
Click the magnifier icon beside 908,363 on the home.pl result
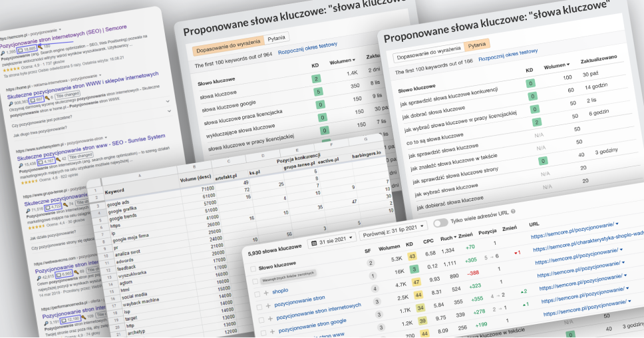(11, 104)
